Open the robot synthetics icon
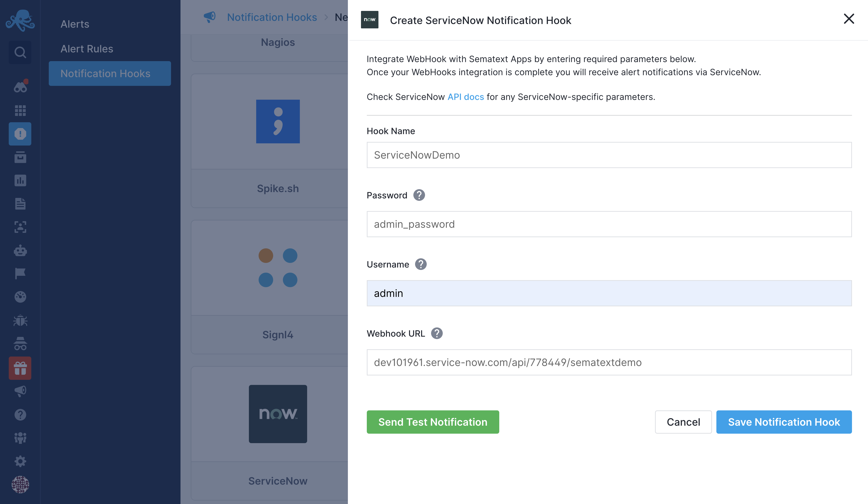 [20, 250]
